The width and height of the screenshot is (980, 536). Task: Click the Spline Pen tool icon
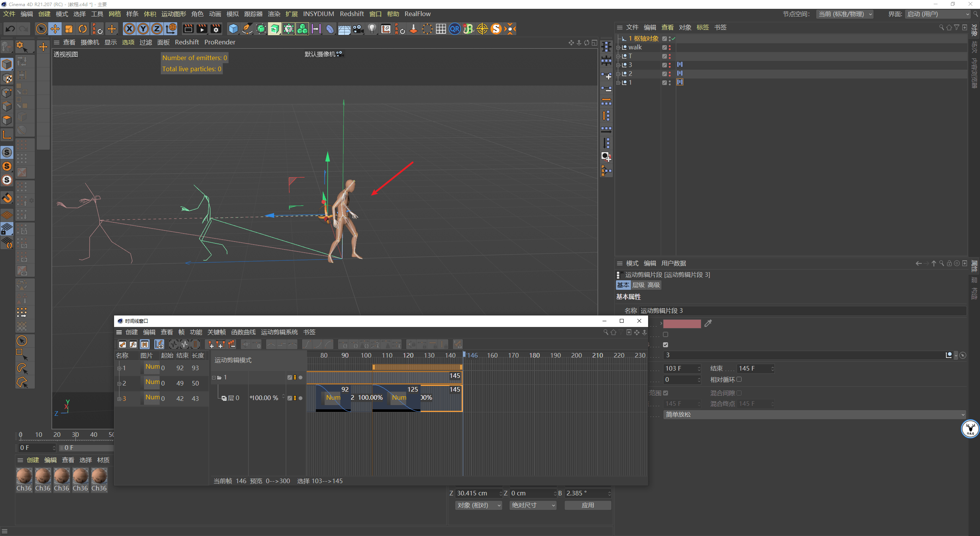click(247, 29)
